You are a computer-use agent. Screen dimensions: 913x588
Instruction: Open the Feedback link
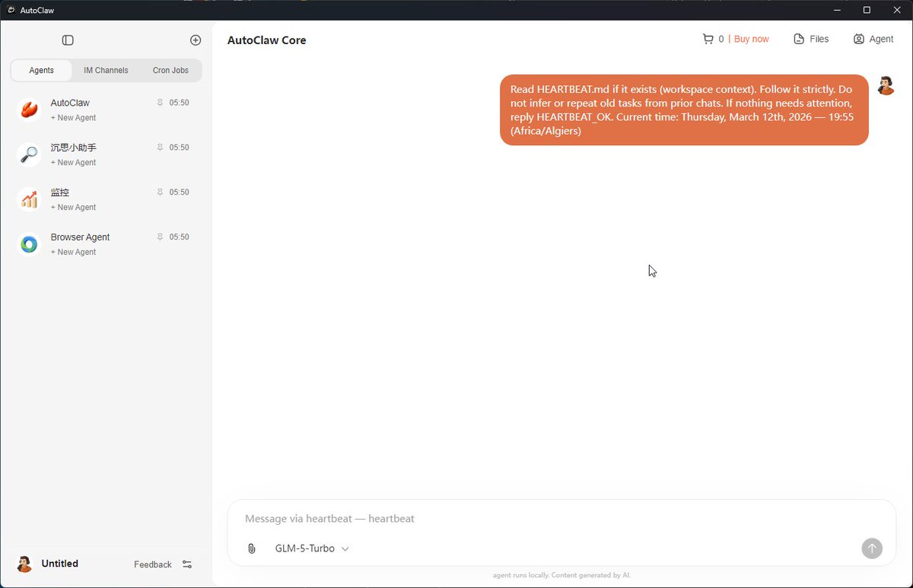coord(152,564)
